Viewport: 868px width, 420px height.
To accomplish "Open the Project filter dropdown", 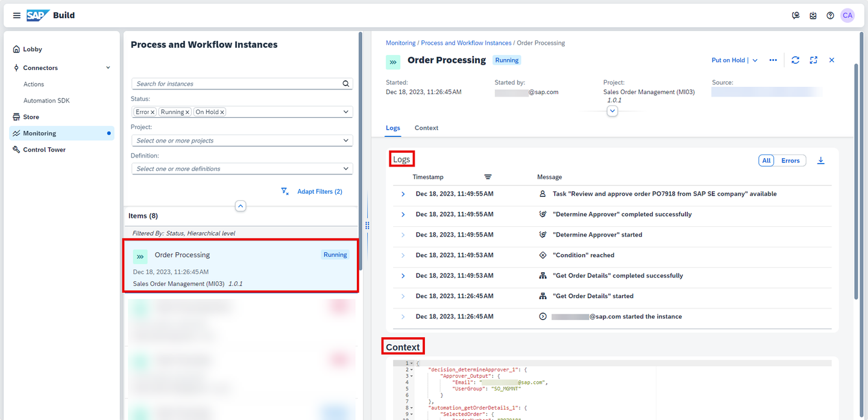I will click(346, 140).
